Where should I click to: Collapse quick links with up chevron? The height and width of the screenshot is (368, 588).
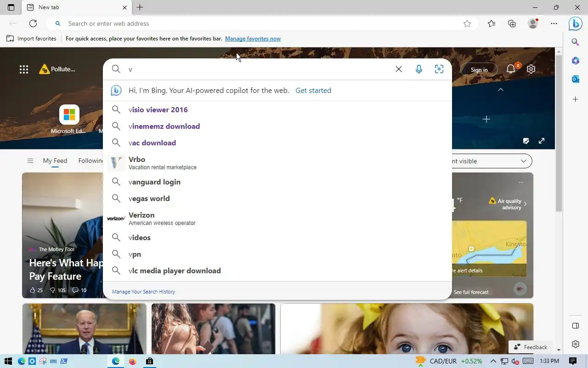click(x=501, y=90)
